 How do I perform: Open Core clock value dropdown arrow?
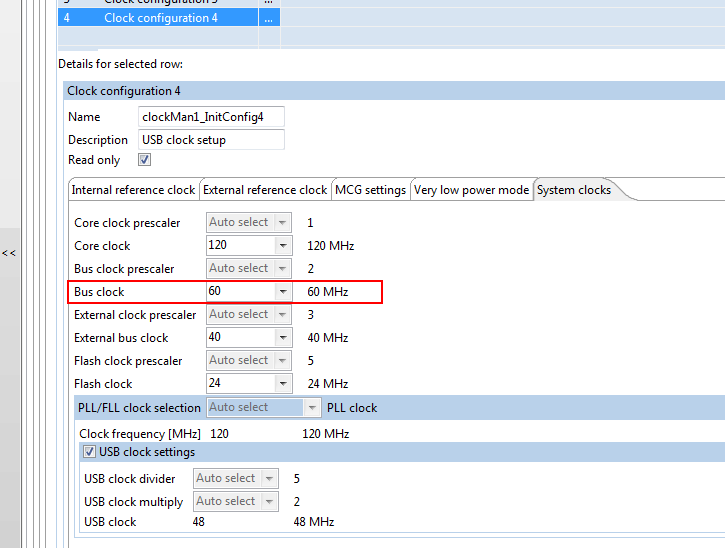tap(283, 246)
